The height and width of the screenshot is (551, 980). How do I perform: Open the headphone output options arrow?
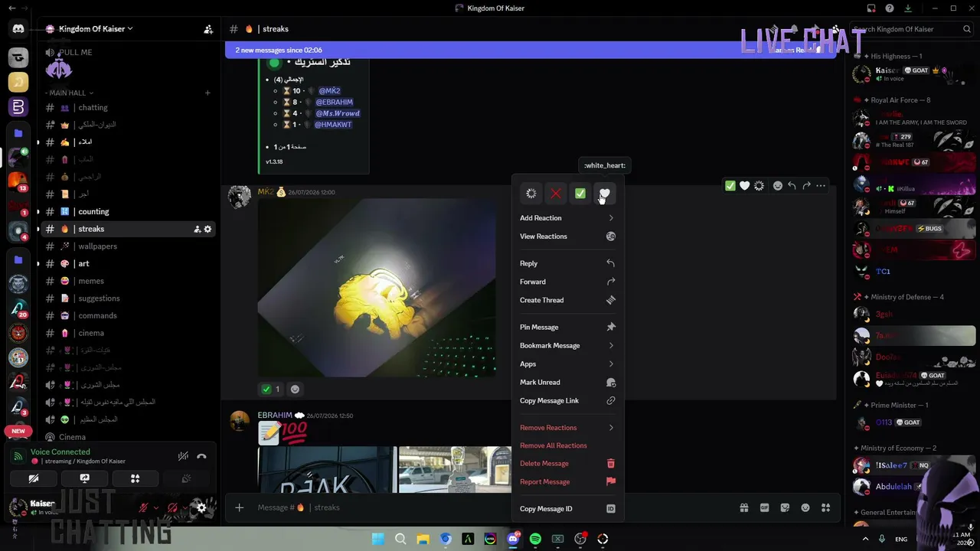tap(185, 507)
